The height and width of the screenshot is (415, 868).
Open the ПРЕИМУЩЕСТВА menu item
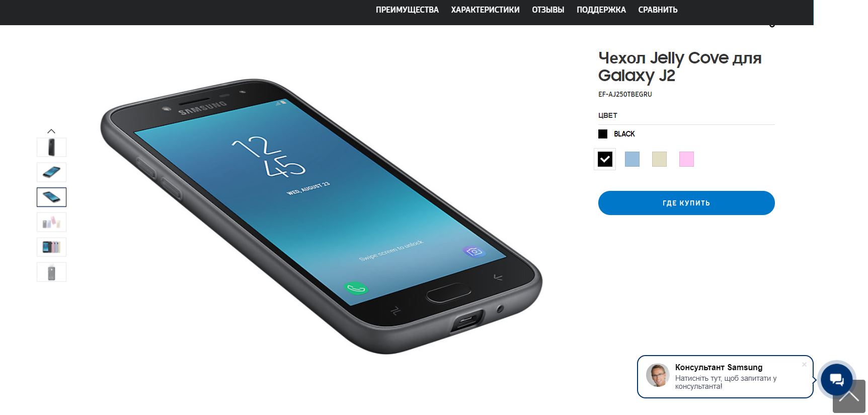tap(407, 10)
